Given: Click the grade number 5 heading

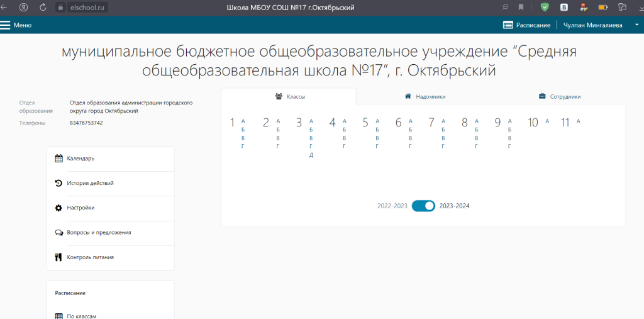Looking at the screenshot, I should pos(365,123).
